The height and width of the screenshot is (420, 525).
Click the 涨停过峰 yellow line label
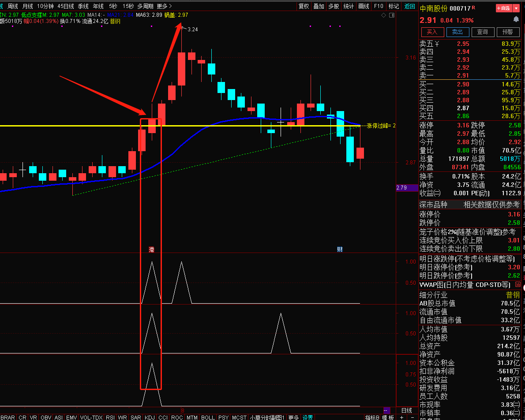tap(381, 126)
